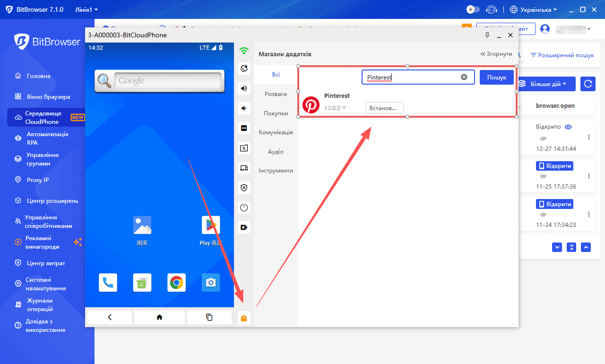
Task: Open the Camera app on the phone
Action: (x=211, y=283)
